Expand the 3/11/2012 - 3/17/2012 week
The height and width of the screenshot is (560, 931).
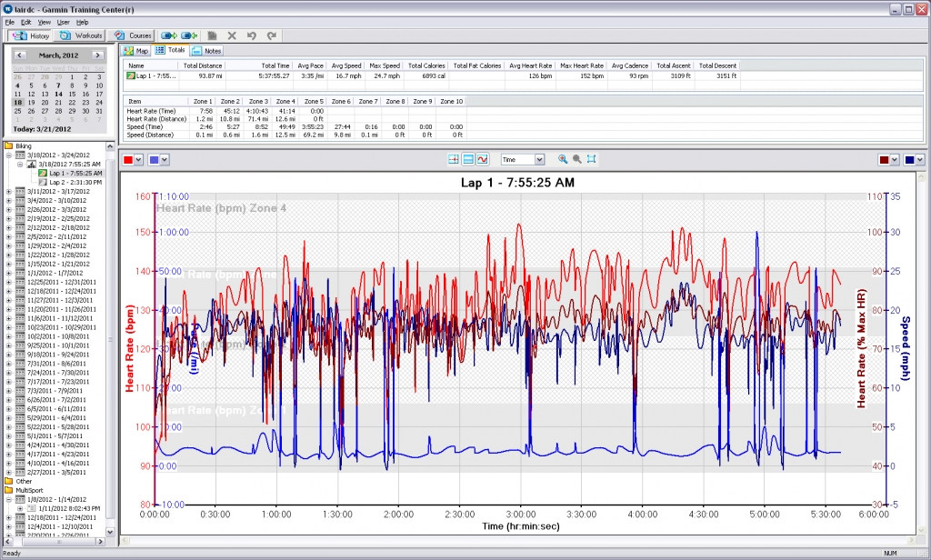(x=9, y=191)
